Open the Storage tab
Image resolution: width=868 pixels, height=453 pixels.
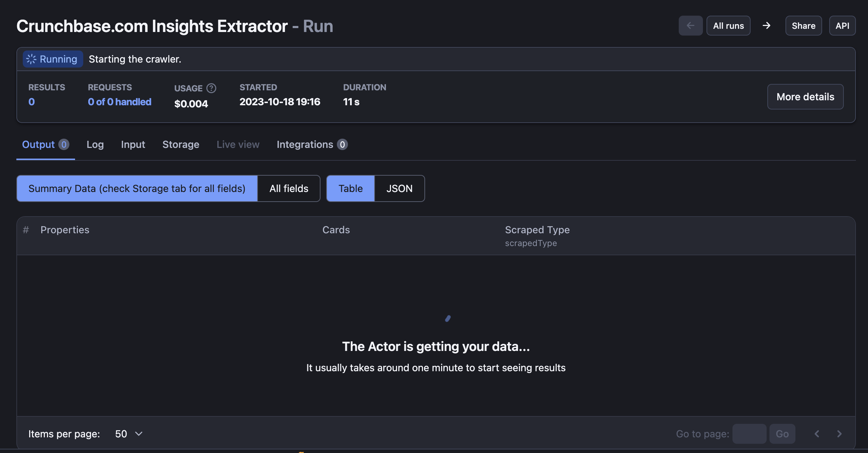click(x=181, y=144)
